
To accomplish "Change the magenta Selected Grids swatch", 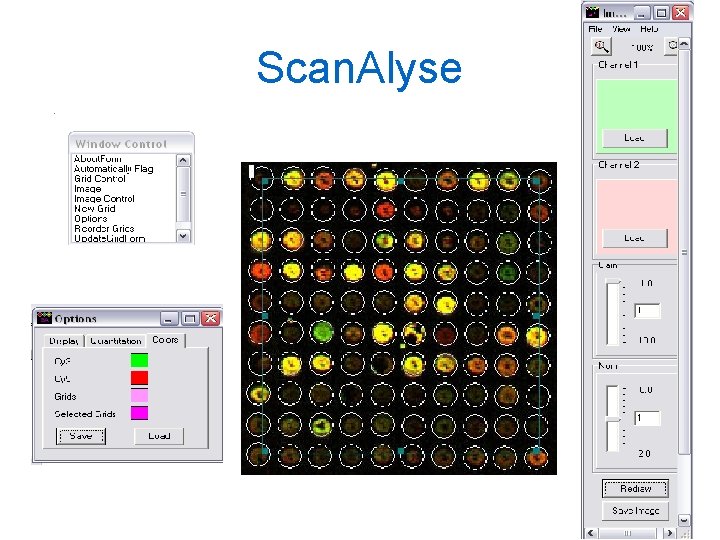I will (x=140, y=413).
